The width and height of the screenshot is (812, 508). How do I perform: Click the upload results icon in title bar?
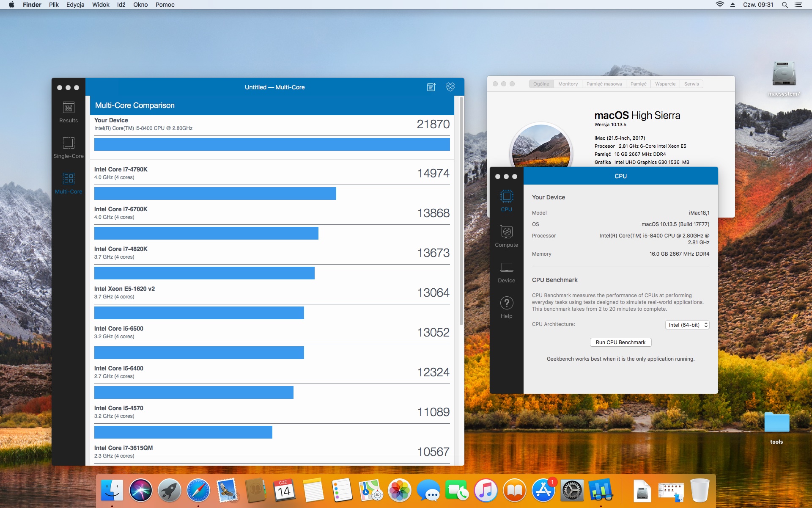pyautogui.click(x=431, y=87)
